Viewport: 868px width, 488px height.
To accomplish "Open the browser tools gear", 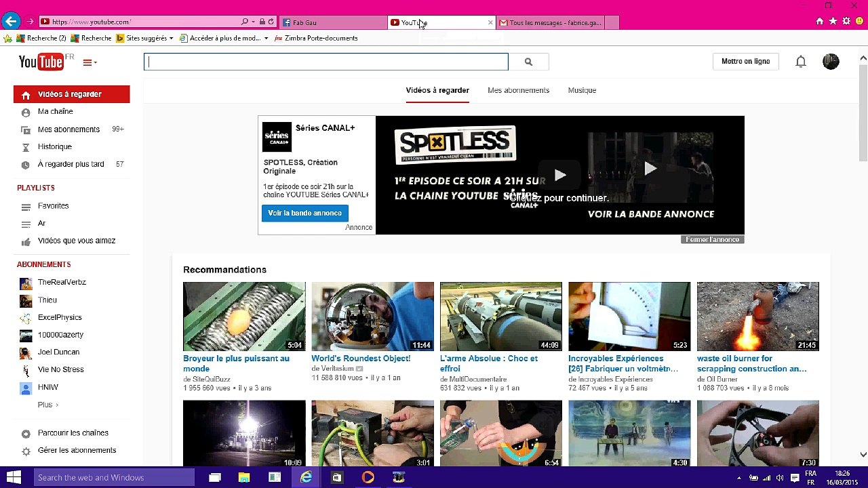I will [846, 22].
